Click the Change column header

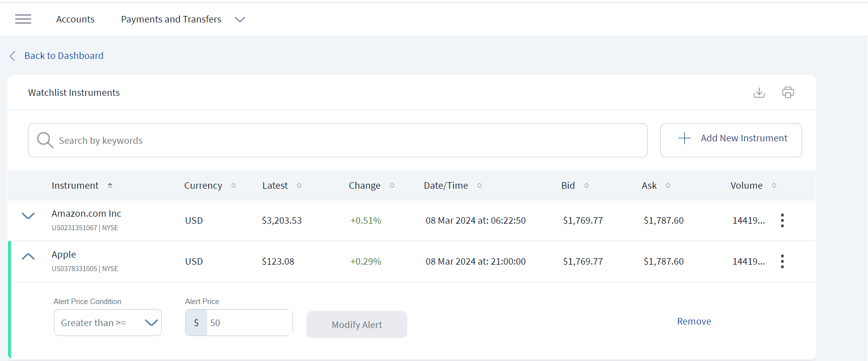click(x=364, y=185)
